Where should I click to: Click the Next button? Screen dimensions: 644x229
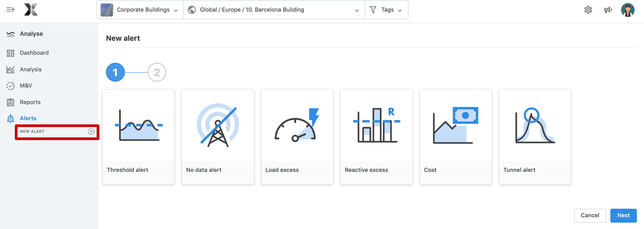coord(624,215)
